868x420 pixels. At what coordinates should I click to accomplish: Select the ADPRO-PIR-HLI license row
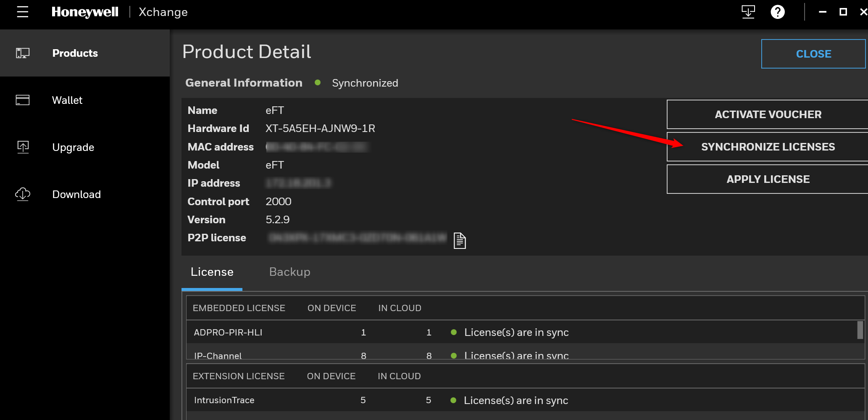pyautogui.click(x=521, y=332)
